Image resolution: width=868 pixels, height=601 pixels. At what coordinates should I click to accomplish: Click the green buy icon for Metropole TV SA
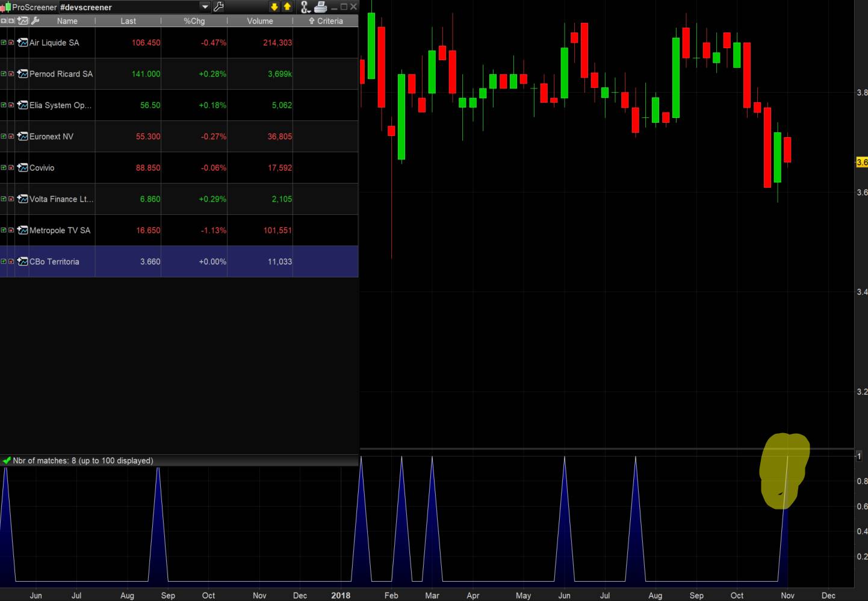4,230
